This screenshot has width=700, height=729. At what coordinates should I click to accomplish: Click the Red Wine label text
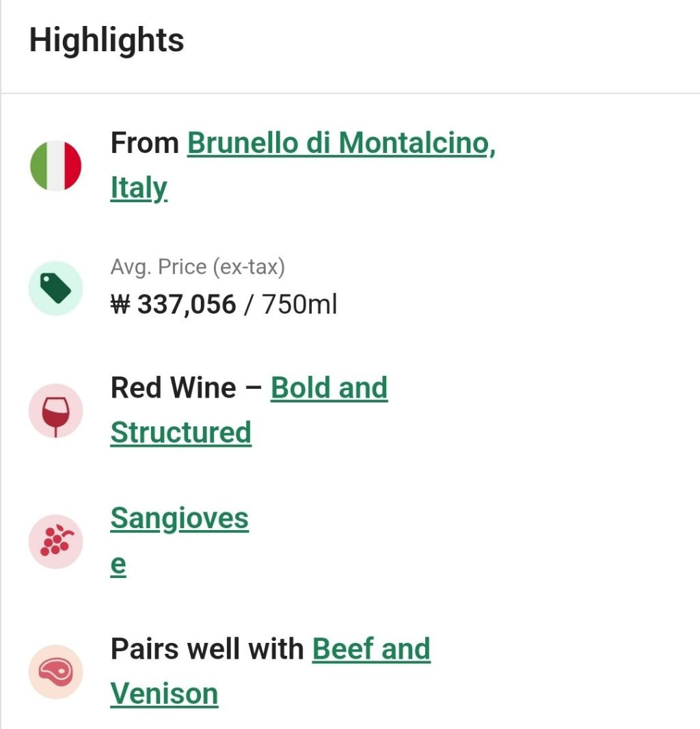pos(173,388)
